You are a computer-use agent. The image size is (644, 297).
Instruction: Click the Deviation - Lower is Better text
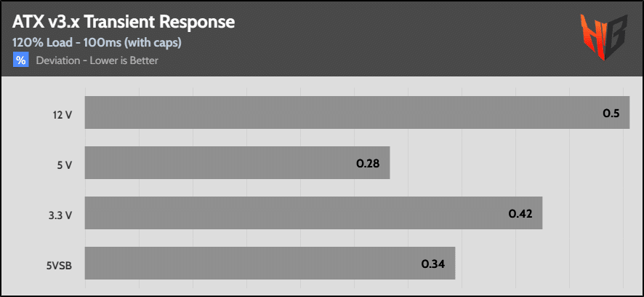click(x=97, y=60)
